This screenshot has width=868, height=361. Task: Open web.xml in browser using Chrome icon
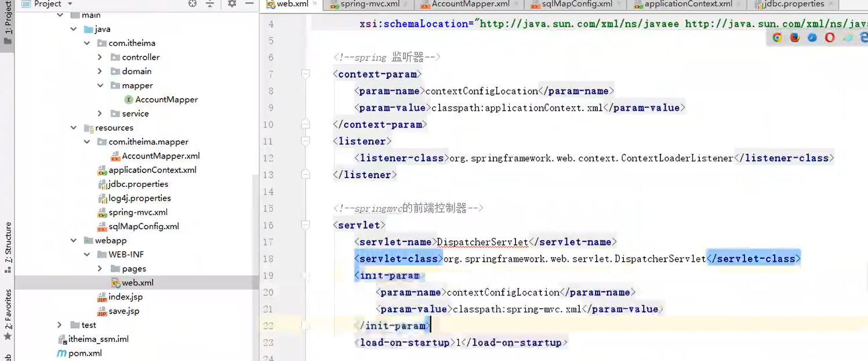click(x=777, y=37)
